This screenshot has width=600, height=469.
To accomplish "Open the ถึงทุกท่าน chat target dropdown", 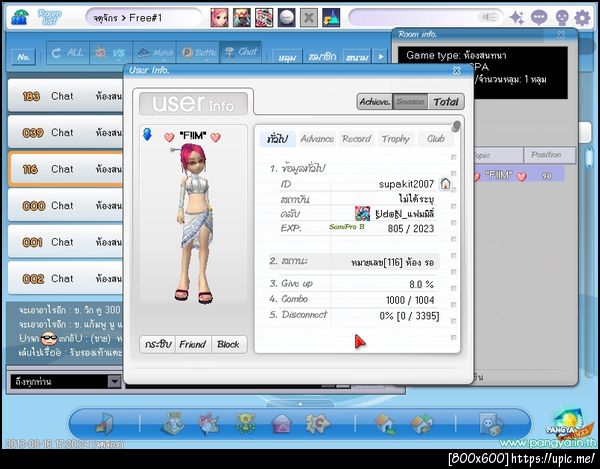I will 114,381.
